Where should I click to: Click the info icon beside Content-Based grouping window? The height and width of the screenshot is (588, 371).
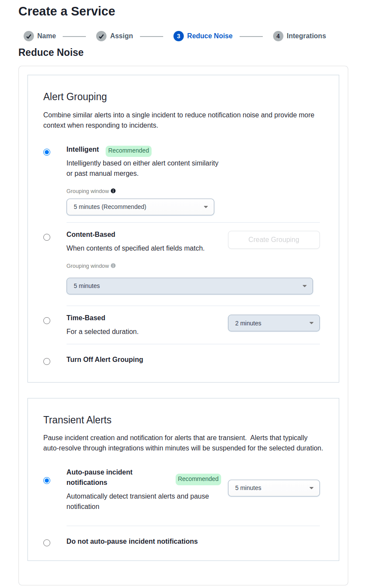tap(113, 266)
